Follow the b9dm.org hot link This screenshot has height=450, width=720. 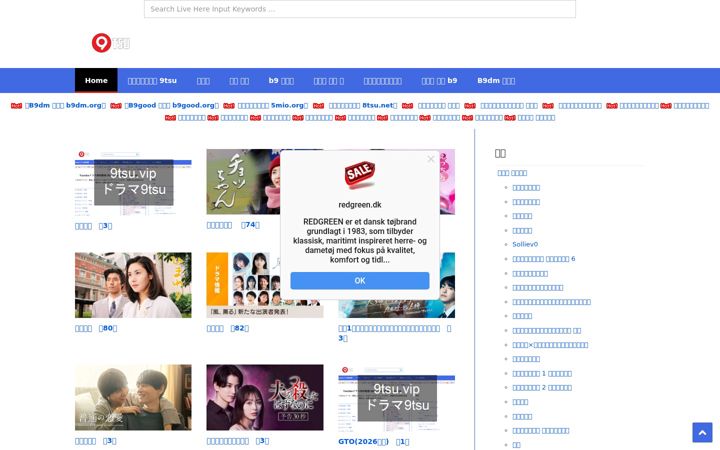click(65, 105)
